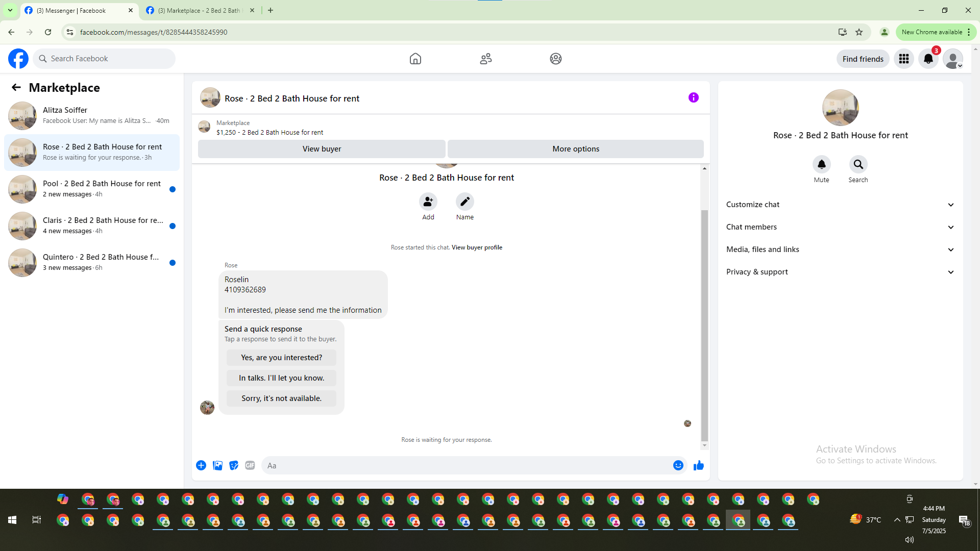This screenshot has width=980, height=551.
Task: Click the purple conversation info icon
Action: [x=693, y=97]
